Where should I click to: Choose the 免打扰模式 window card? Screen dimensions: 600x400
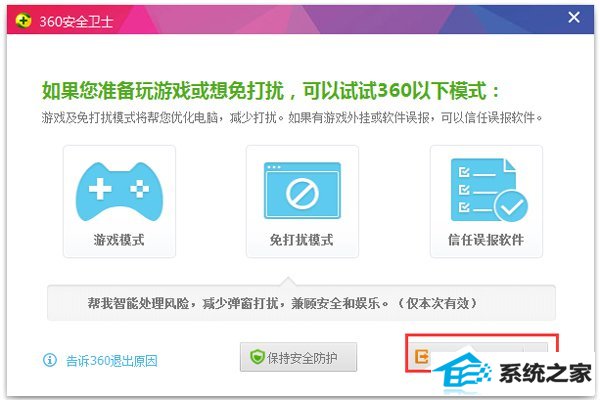point(302,201)
